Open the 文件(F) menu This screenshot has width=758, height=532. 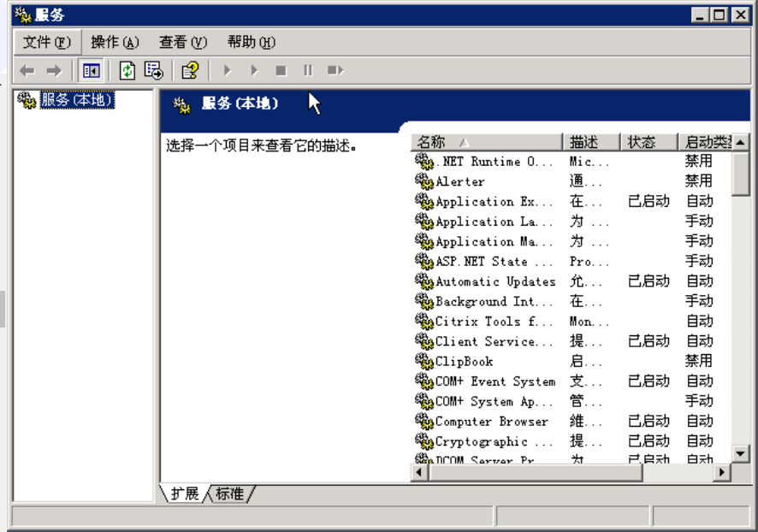tap(47, 43)
